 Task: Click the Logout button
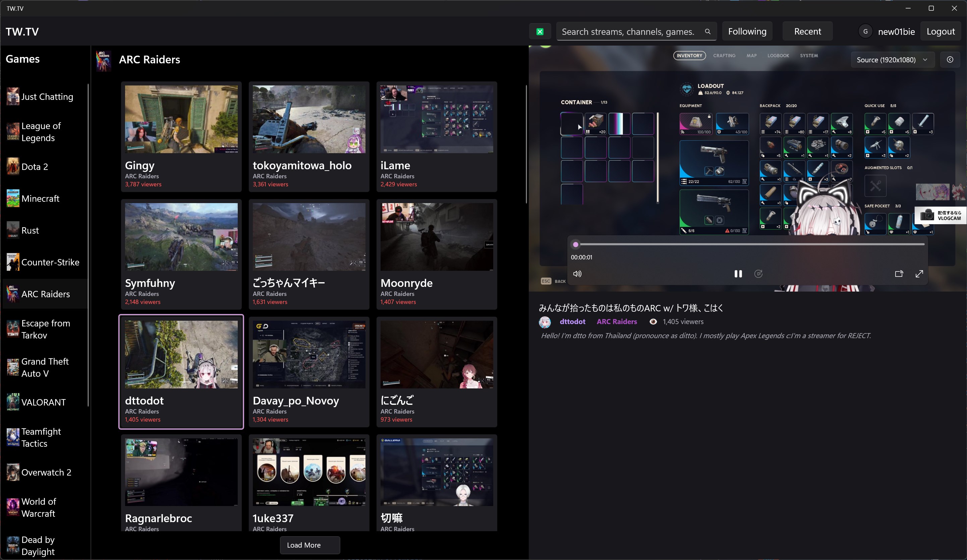coord(941,32)
